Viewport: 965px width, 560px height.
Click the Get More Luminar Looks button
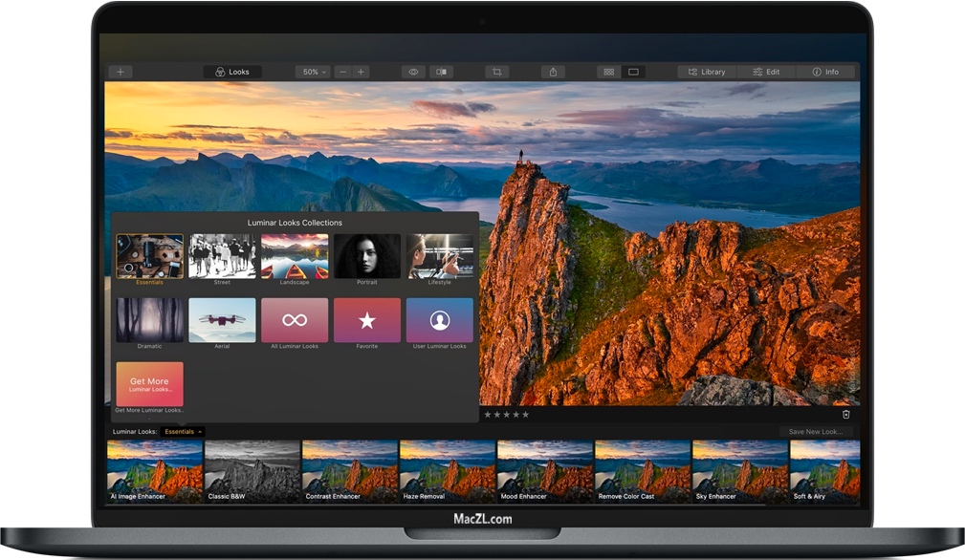(x=149, y=384)
